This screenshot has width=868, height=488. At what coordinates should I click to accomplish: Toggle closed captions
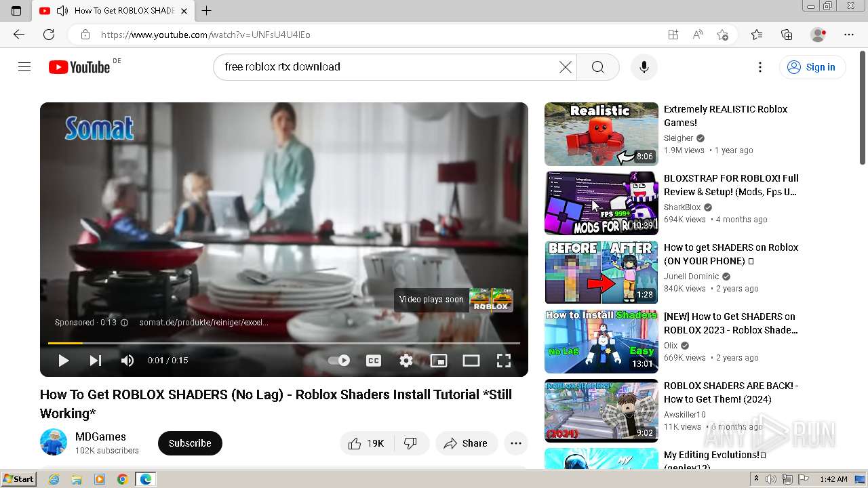point(374,361)
